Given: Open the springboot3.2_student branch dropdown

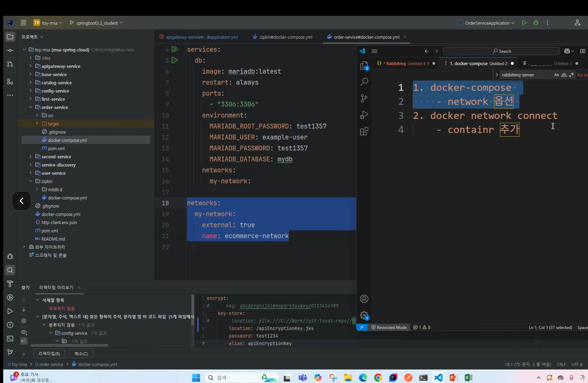Looking at the screenshot, I should pos(96,23).
